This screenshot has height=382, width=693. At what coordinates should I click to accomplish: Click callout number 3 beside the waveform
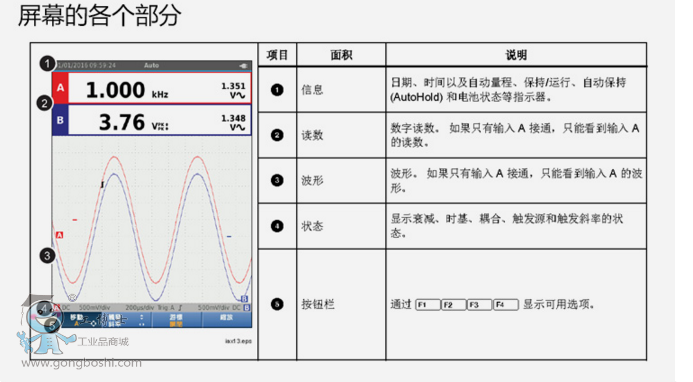tap(47, 256)
